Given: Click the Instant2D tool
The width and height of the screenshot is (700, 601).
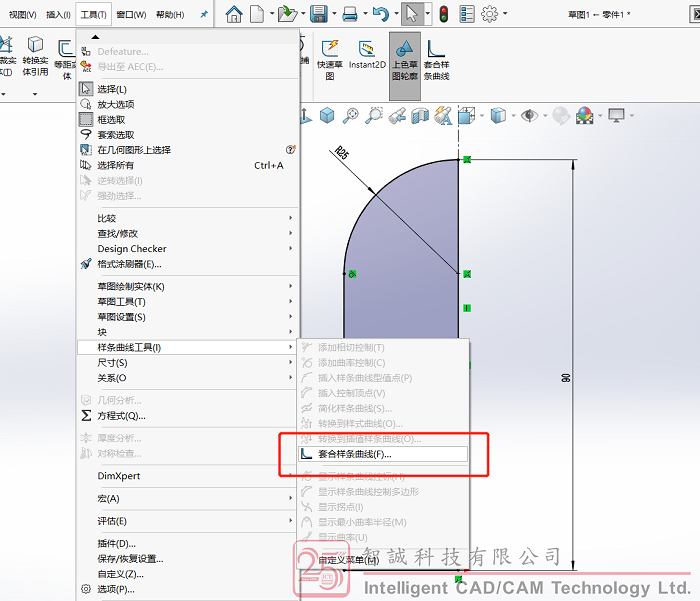Looking at the screenshot, I should [x=367, y=55].
